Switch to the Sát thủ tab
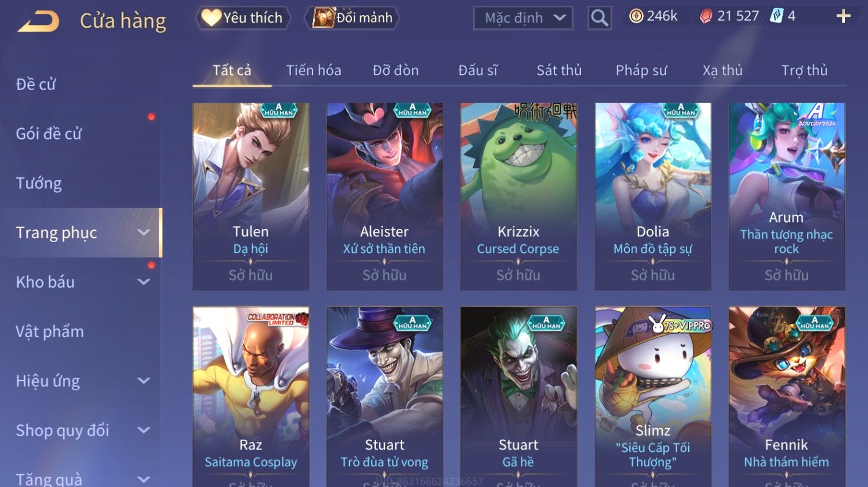 tap(559, 70)
